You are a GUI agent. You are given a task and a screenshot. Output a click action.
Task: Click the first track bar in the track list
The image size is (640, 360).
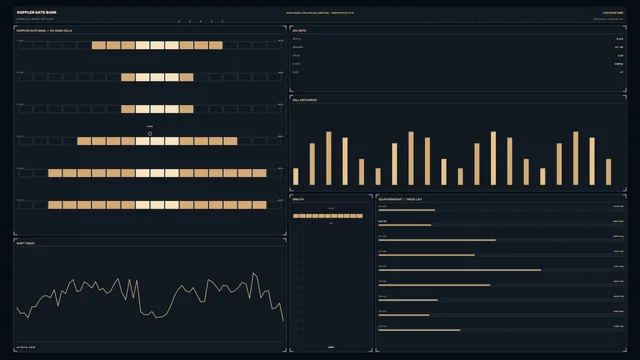[x=407, y=210]
